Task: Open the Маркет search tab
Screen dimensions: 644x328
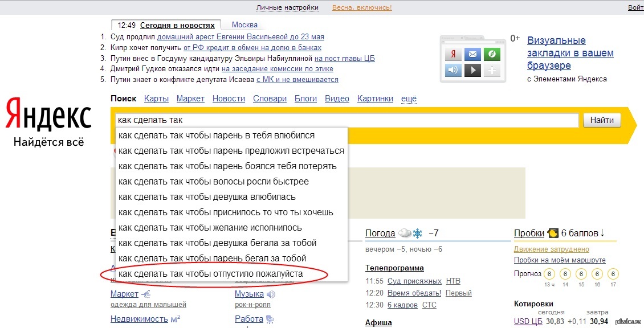Action: coord(190,99)
